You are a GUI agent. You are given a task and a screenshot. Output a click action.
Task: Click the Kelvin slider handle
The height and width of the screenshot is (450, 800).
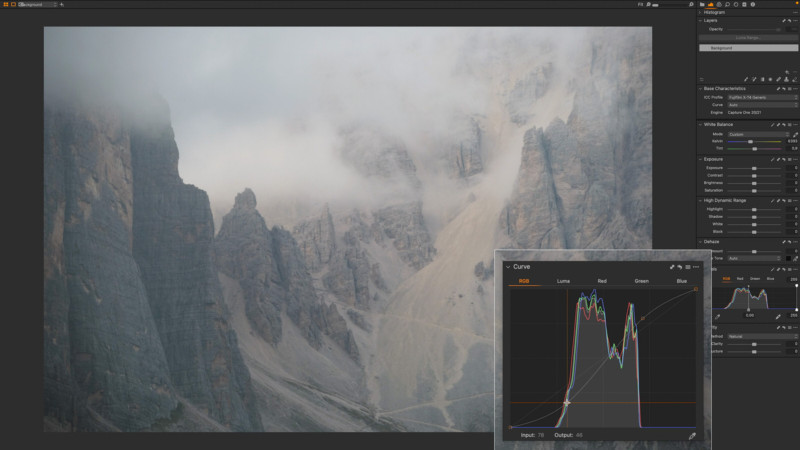(750, 141)
